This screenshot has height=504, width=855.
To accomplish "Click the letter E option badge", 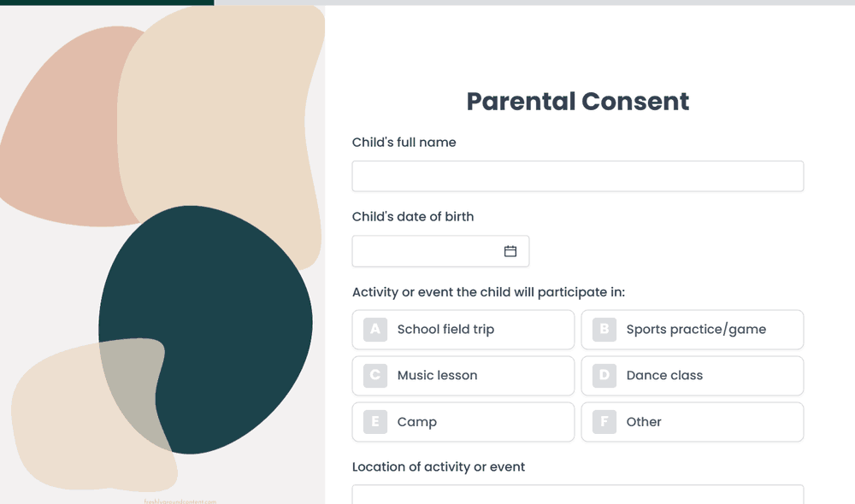I will coord(375,422).
